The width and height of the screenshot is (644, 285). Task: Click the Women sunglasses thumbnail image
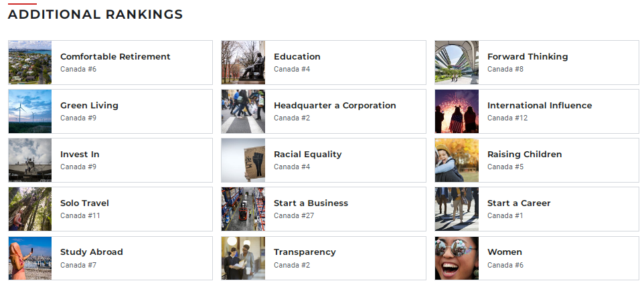click(457, 258)
